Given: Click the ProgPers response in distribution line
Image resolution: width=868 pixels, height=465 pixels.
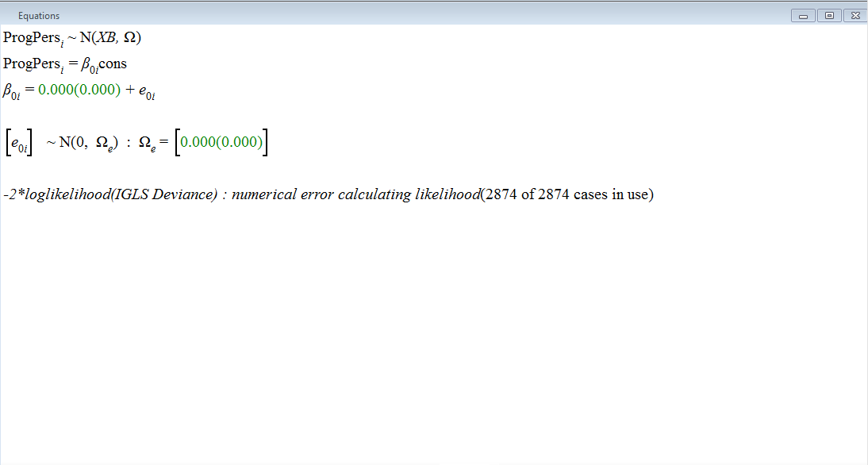Looking at the screenshot, I should click(x=30, y=38).
